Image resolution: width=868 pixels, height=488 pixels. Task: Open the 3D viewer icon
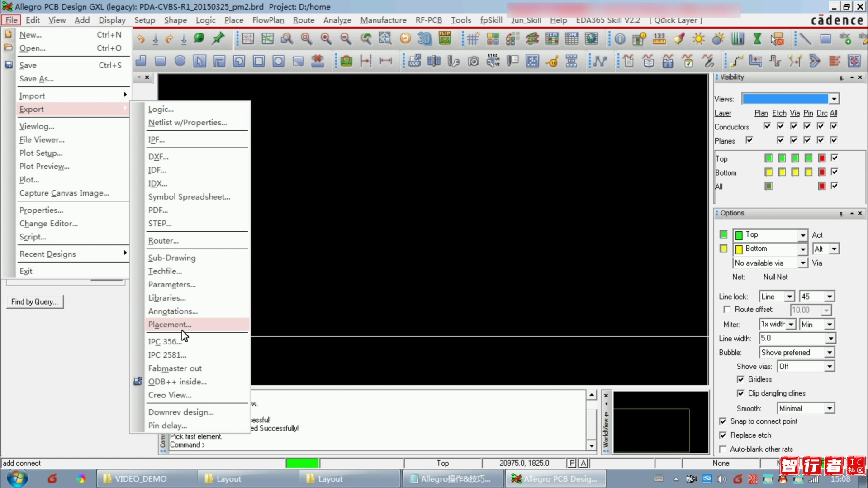point(425,39)
